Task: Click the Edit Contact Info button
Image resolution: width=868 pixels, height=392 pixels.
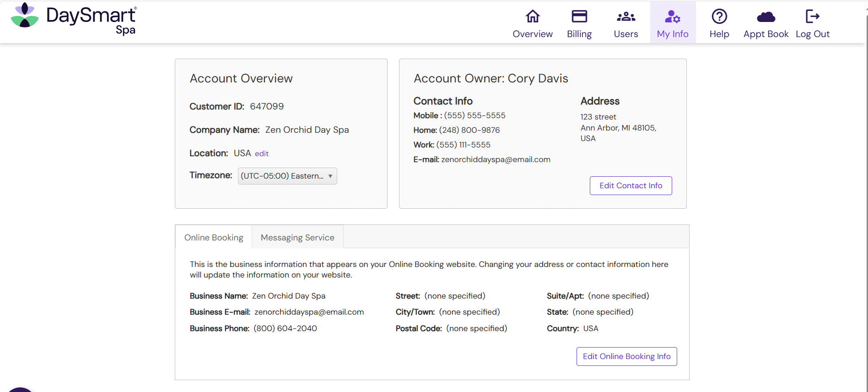Action: click(631, 185)
